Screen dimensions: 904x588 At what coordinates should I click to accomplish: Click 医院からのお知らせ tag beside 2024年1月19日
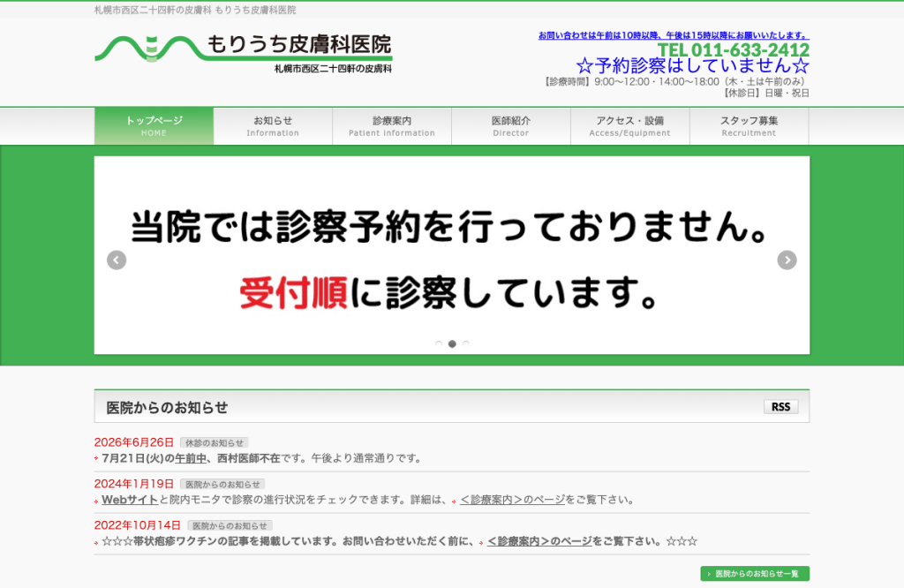tap(222, 484)
